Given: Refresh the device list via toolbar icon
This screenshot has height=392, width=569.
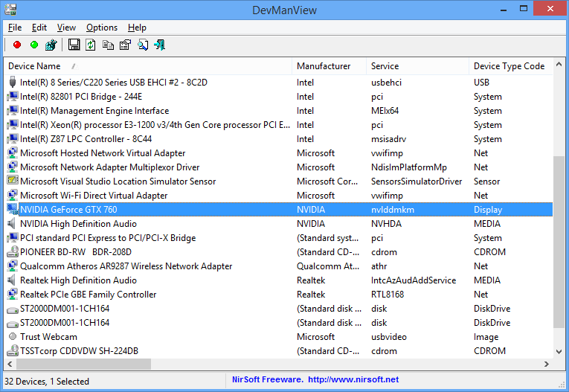Looking at the screenshot, I should click(x=90, y=45).
